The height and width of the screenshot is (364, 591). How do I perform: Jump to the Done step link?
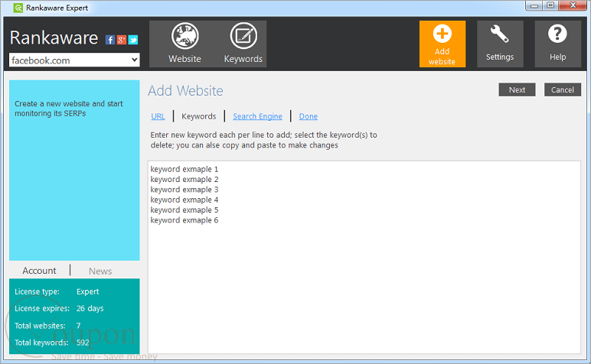(309, 116)
